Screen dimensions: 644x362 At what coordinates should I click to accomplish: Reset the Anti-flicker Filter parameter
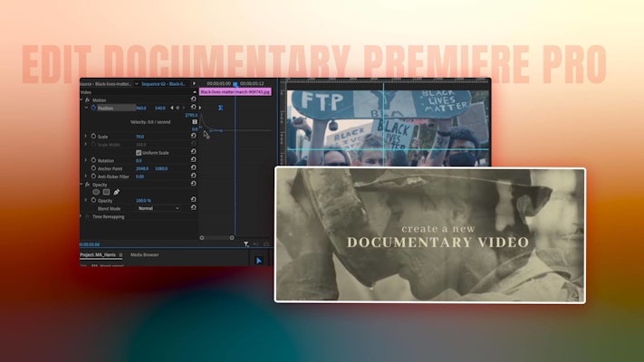(193, 176)
